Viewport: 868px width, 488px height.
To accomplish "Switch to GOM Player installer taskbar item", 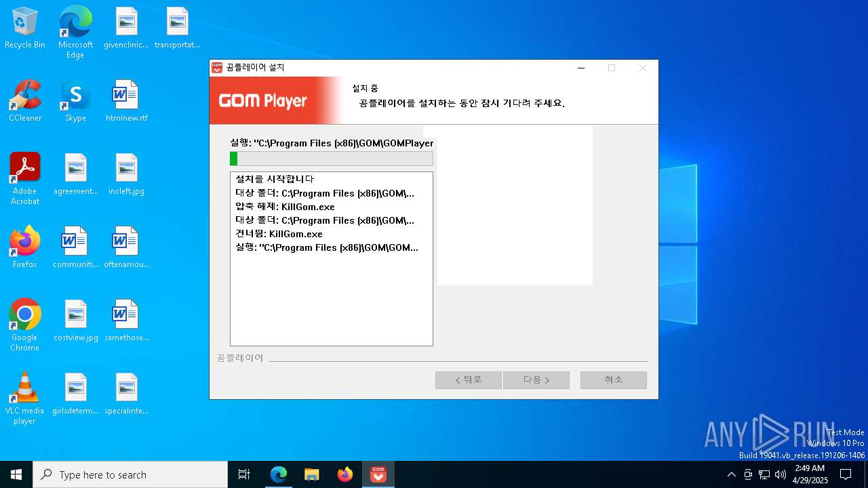I will coord(378,474).
